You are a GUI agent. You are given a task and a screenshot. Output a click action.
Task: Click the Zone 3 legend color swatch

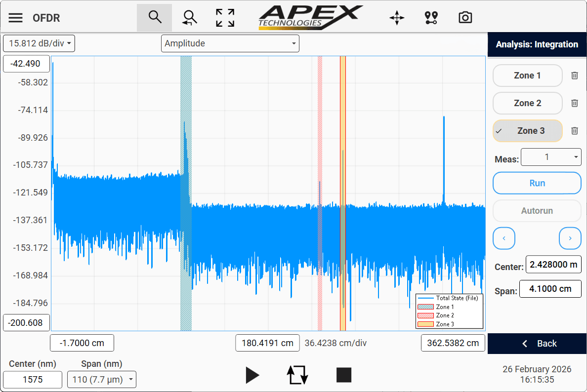[425, 324]
